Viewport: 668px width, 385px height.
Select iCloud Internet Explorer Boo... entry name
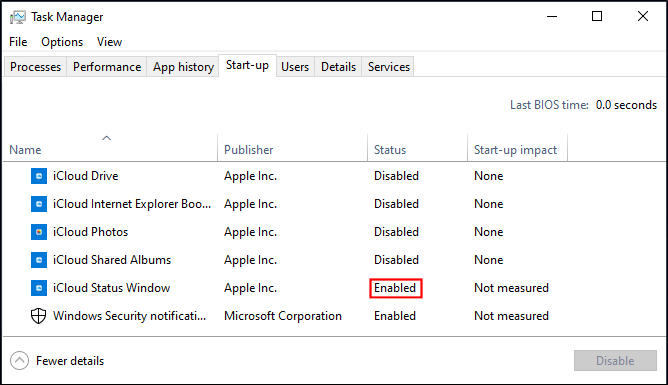[132, 204]
